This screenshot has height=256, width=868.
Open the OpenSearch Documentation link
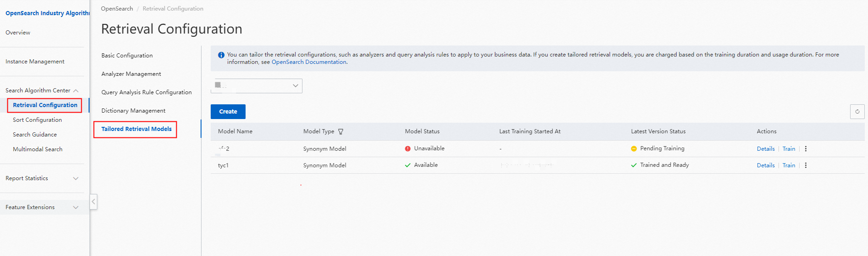(x=309, y=62)
